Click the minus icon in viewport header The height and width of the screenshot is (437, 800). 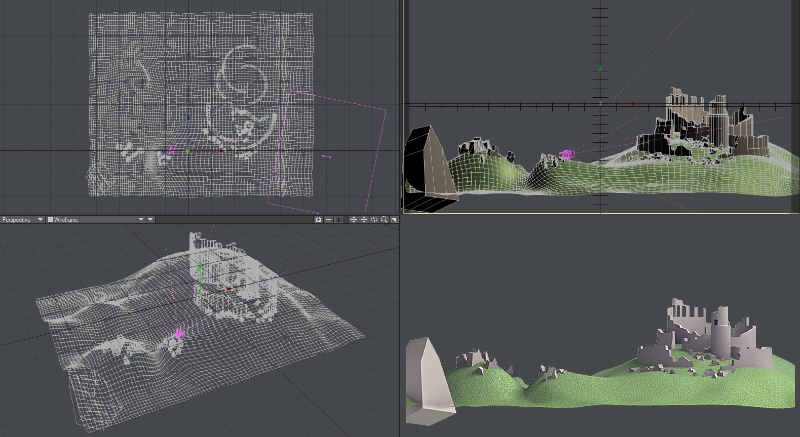click(329, 219)
